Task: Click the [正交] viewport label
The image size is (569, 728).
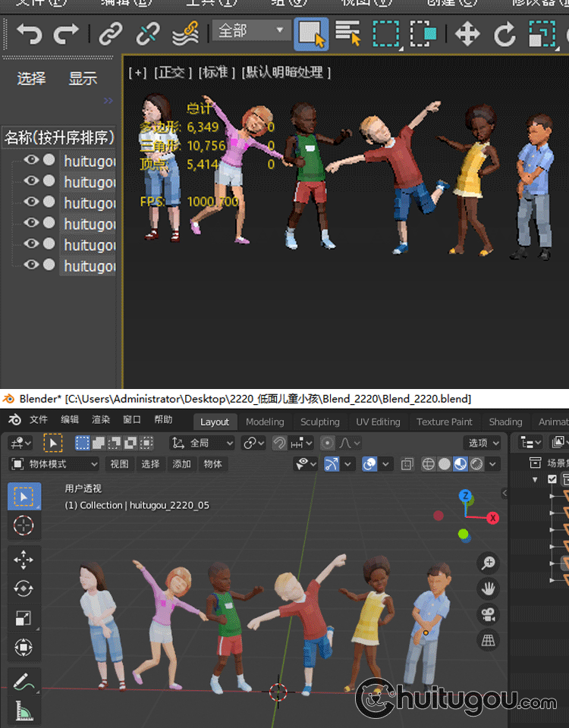Action: pos(172,73)
